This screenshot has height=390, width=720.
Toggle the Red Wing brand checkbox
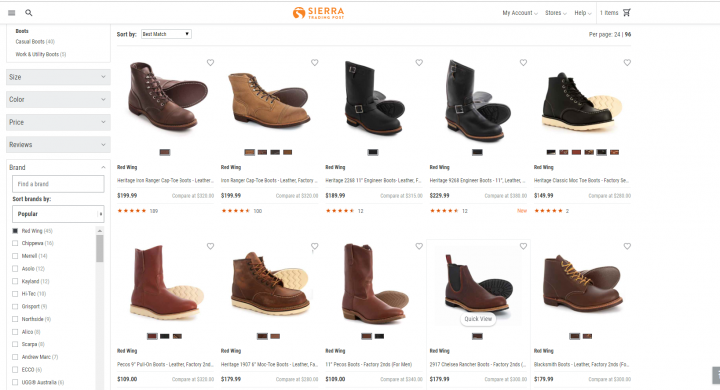tap(15, 231)
